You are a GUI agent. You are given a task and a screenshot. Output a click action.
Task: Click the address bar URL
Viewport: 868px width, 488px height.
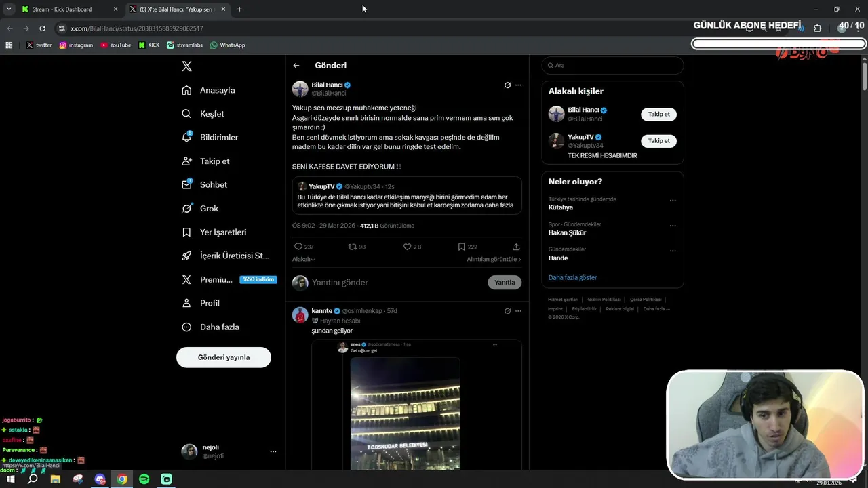pyautogui.click(x=137, y=28)
